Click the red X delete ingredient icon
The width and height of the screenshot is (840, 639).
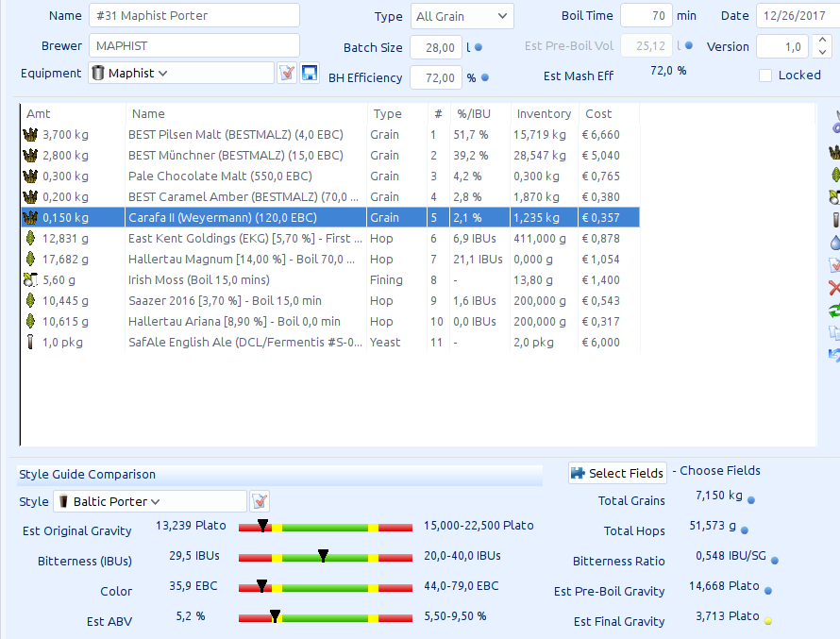pos(834,288)
